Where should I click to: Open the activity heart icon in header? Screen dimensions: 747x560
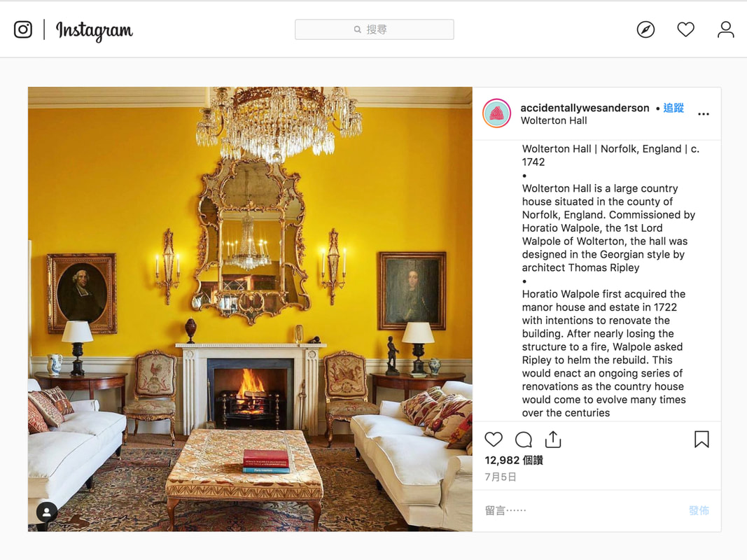tap(685, 29)
